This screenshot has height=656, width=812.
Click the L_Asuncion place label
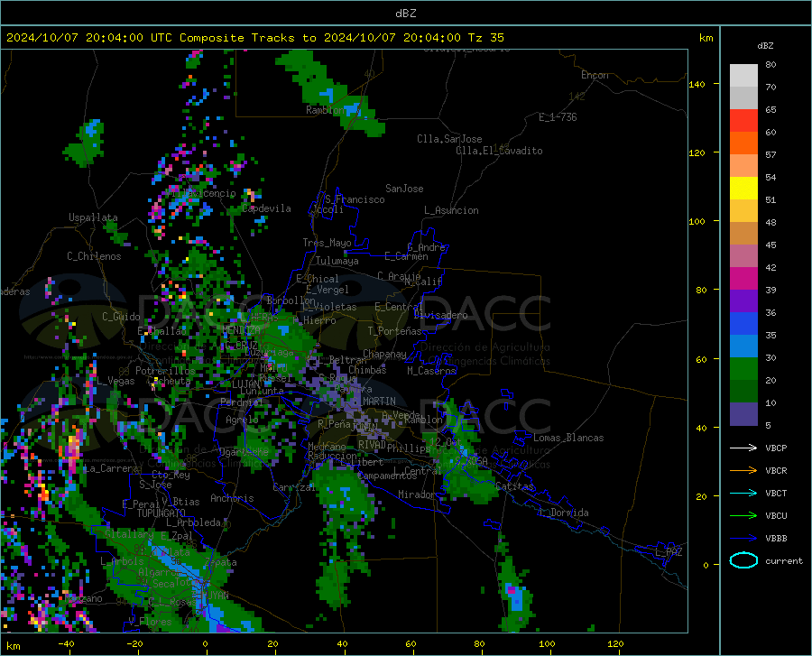pos(451,210)
